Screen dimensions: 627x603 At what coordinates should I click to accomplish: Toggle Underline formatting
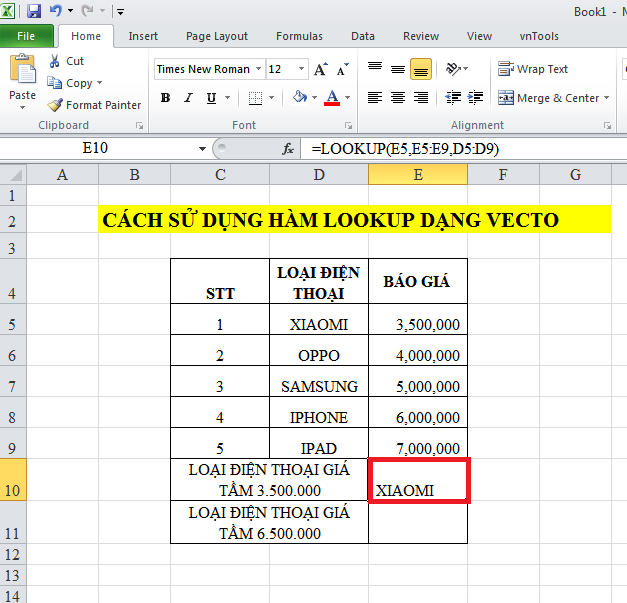pos(212,98)
